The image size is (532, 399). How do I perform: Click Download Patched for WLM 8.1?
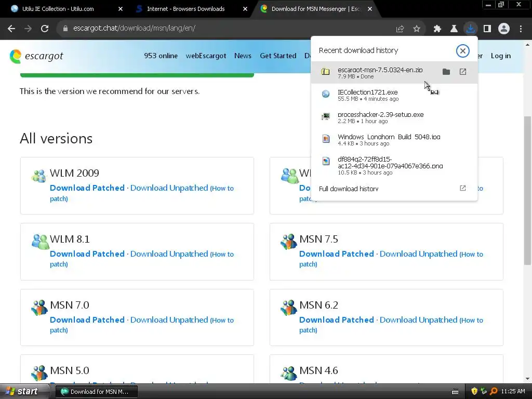[87, 254]
